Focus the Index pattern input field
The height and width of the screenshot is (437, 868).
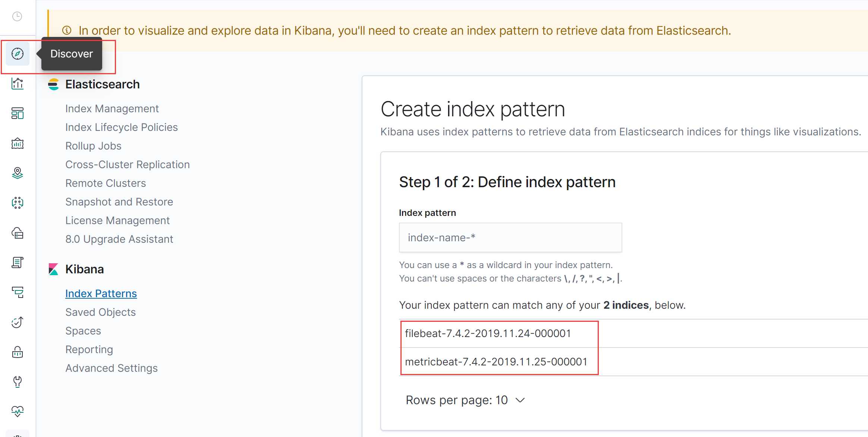pyautogui.click(x=510, y=238)
